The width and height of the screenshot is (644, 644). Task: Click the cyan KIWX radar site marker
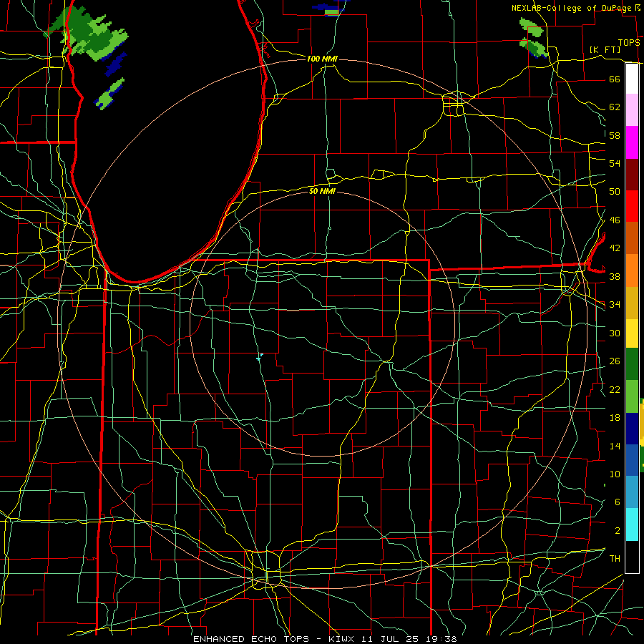pyautogui.click(x=260, y=357)
